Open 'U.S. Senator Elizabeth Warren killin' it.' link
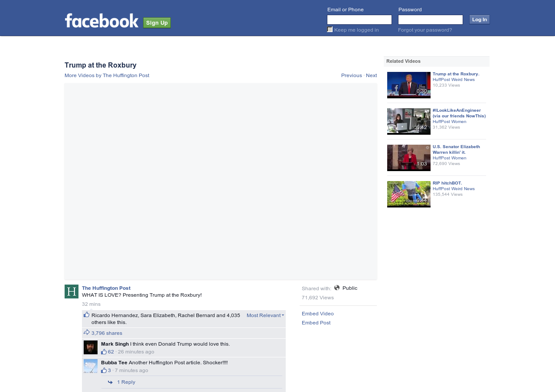Image resolution: width=555 pixels, height=392 pixels. (x=457, y=149)
